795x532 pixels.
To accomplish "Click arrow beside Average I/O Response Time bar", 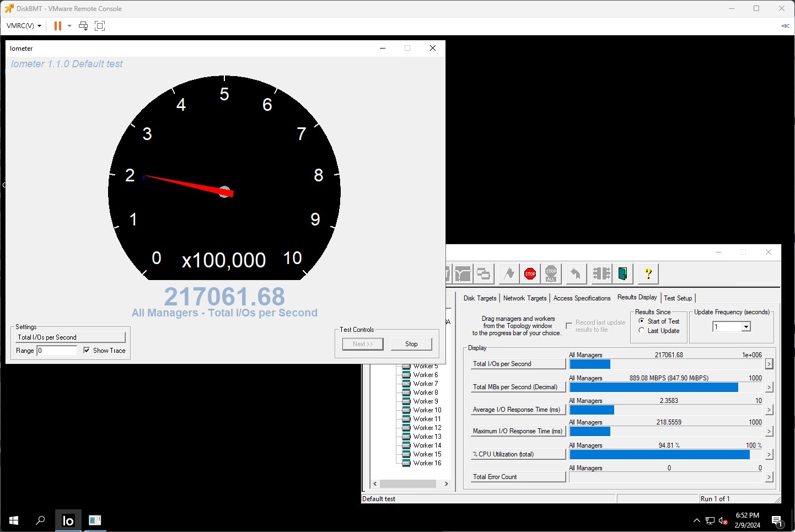I will pyautogui.click(x=769, y=410).
